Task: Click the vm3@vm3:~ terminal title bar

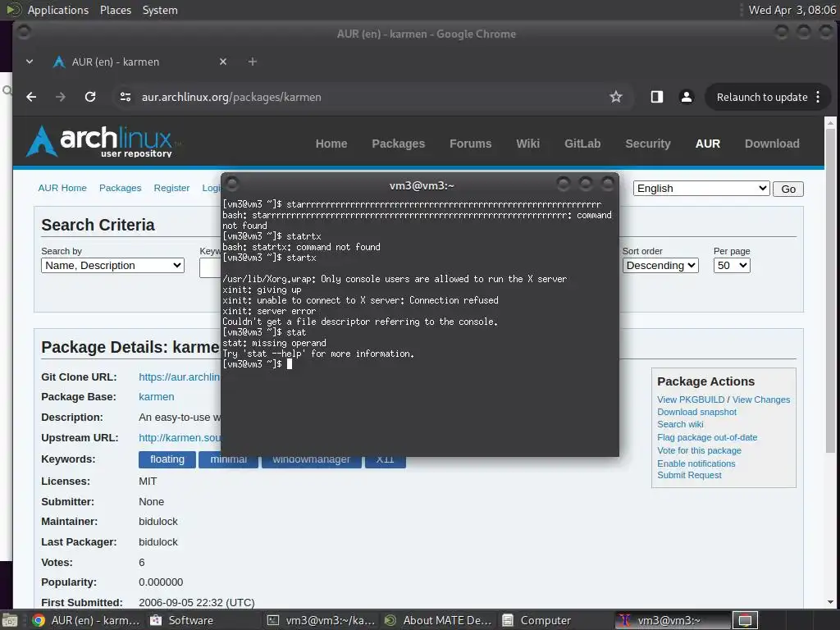Action: (422, 185)
